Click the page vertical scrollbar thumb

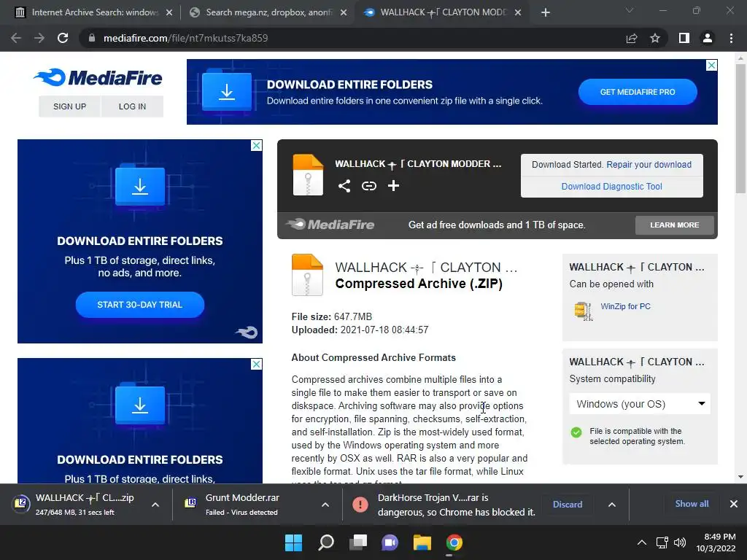pyautogui.click(x=740, y=128)
